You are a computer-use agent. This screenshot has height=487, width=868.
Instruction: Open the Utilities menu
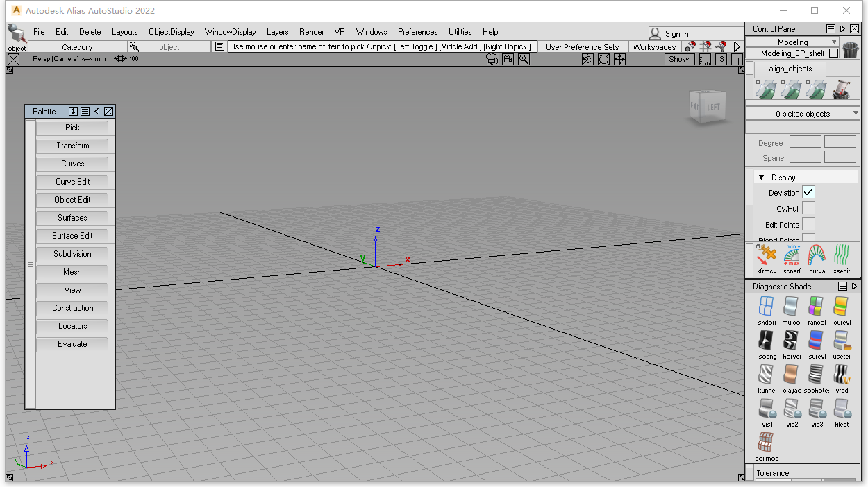[x=460, y=32]
